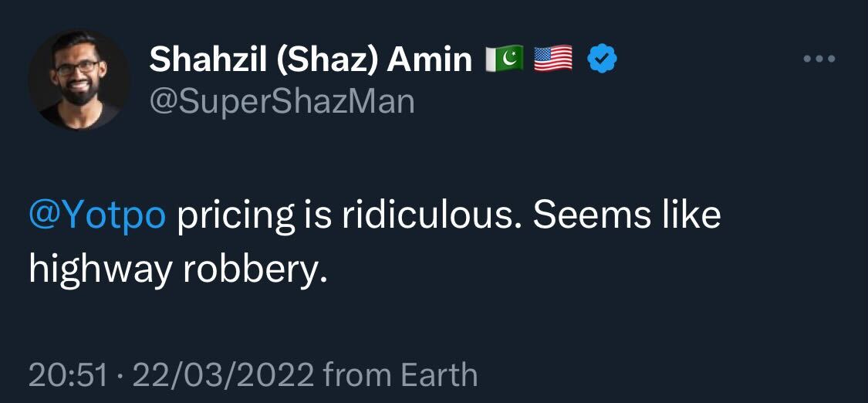The image size is (868, 403).
Task: Click the "from Earth" location text
Action: pos(400,376)
